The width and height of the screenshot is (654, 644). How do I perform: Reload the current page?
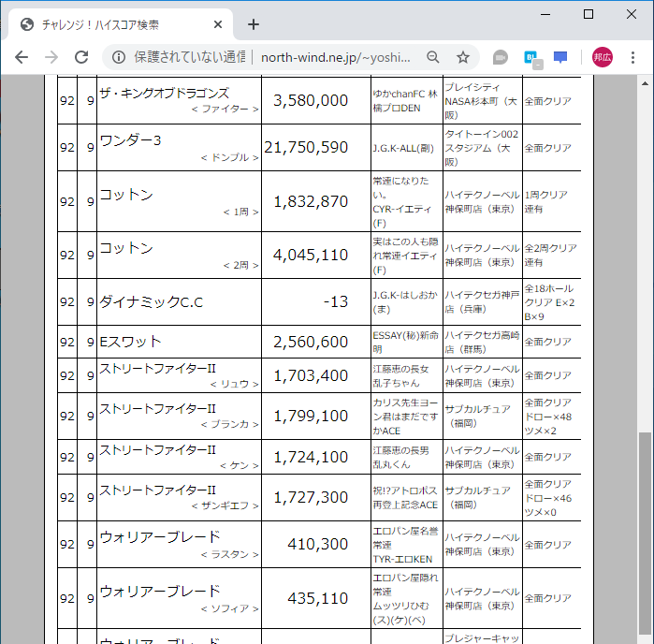81,57
